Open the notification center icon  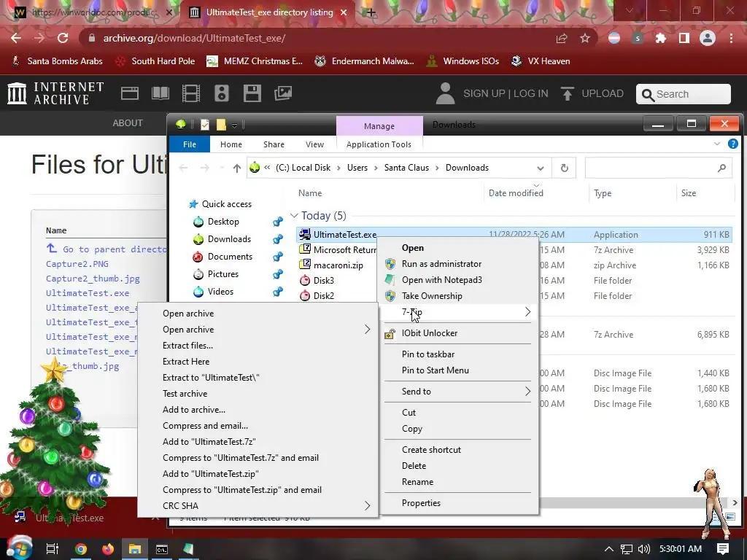pyautogui.click(x=723, y=549)
